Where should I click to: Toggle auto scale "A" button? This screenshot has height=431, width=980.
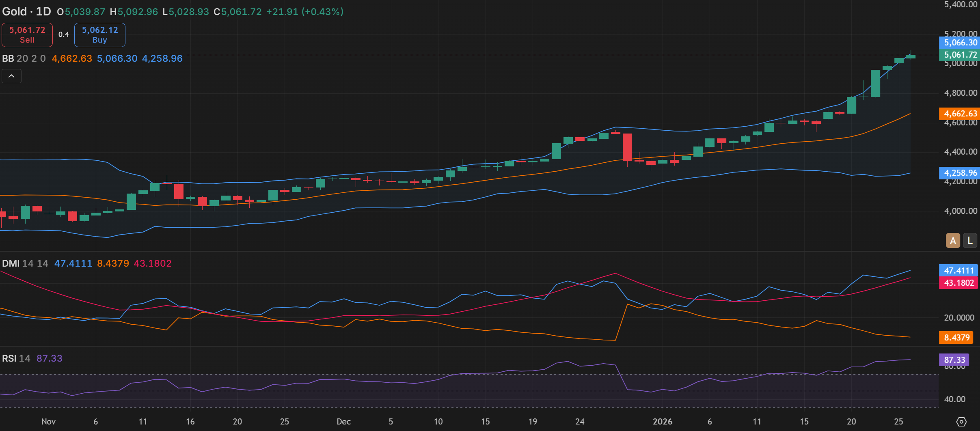click(953, 241)
